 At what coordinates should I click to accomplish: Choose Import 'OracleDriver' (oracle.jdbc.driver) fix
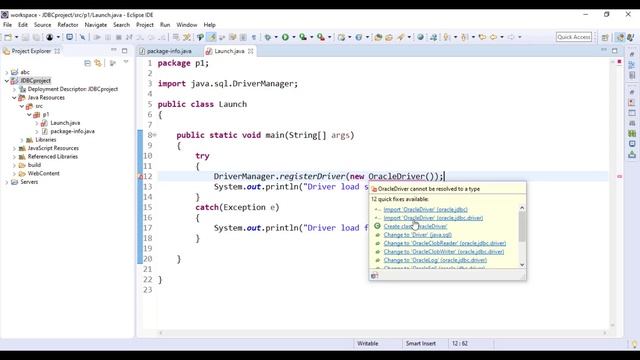pyautogui.click(x=433, y=218)
